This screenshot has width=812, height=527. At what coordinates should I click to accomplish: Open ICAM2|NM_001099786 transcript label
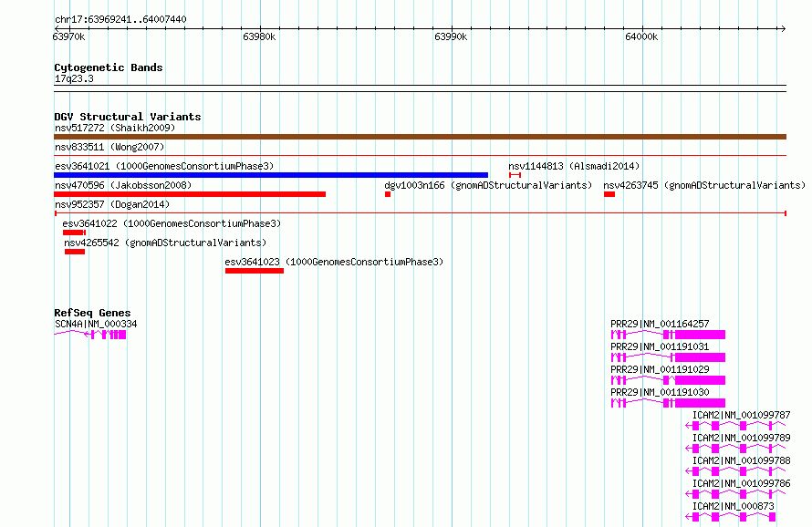[x=742, y=483]
